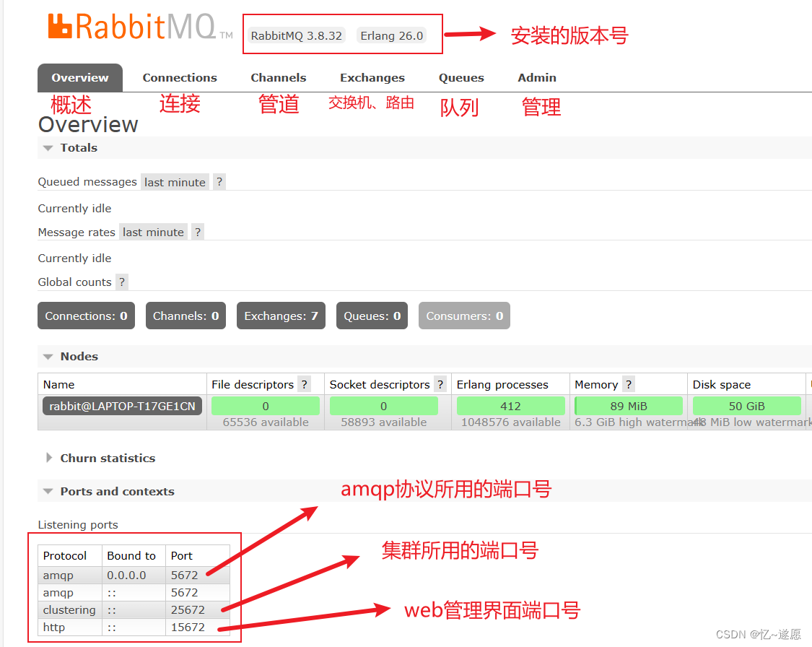
Task: Open help for Queued messages
Action: click(219, 182)
